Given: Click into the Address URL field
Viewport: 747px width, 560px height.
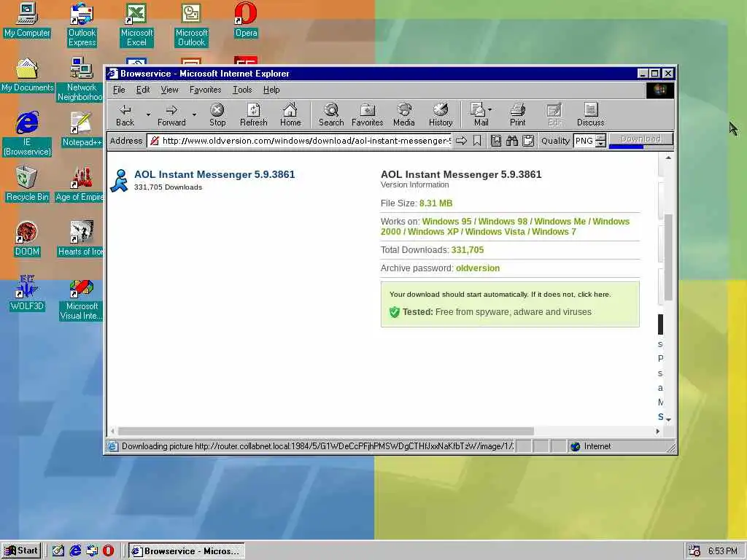Looking at the screenshot, I should [x=299, y=141].
